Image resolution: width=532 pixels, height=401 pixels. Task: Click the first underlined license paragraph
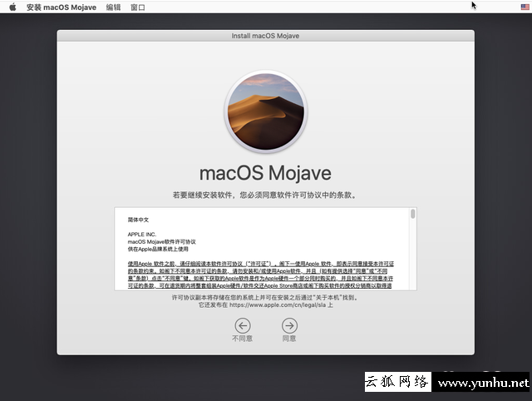pyautogui.click(x=260, y=275)
